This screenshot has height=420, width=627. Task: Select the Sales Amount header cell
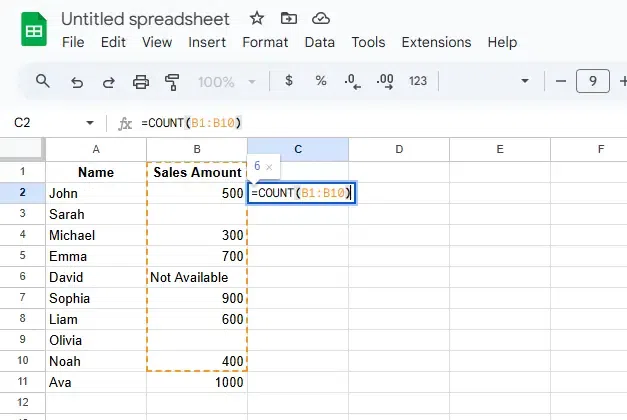(197, 172)
